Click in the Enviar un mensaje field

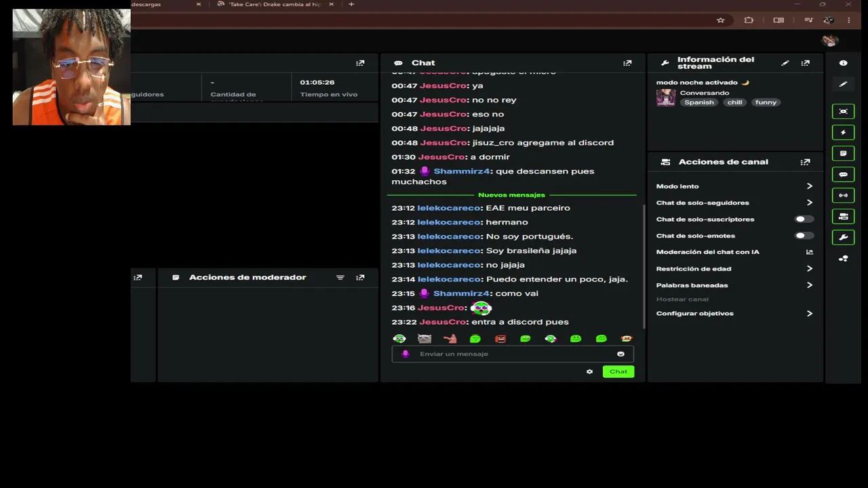click(x=513, y=354)
